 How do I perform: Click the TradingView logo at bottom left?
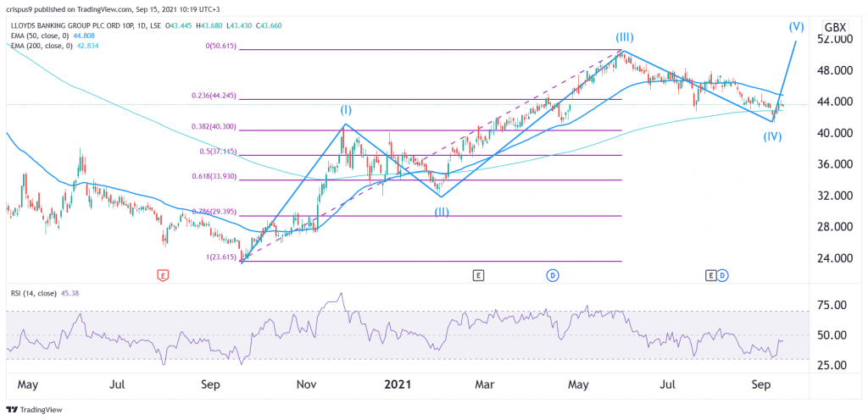tap(34, 410)
